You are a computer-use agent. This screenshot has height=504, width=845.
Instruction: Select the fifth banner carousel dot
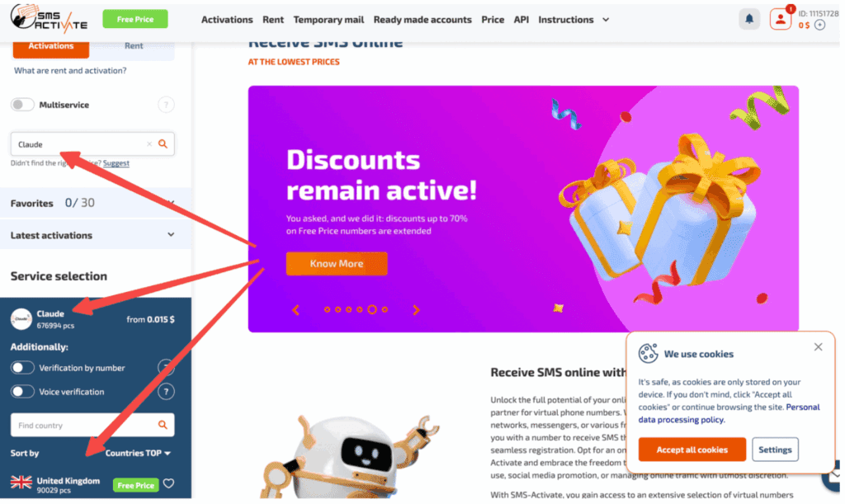pos(372,309)
